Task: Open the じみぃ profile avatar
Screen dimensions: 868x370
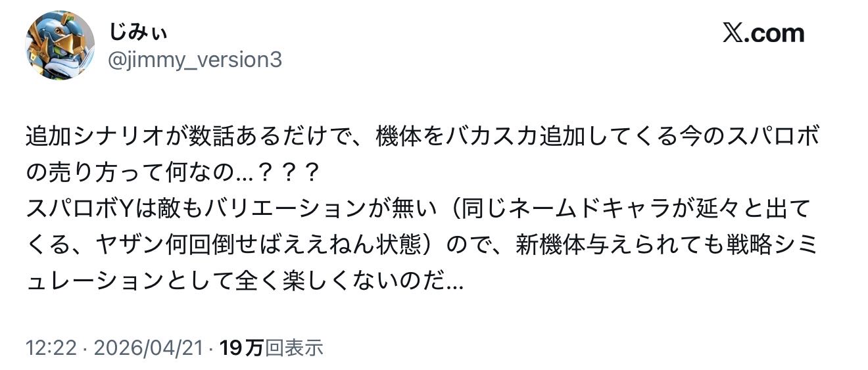Action: tap(60, 45)
